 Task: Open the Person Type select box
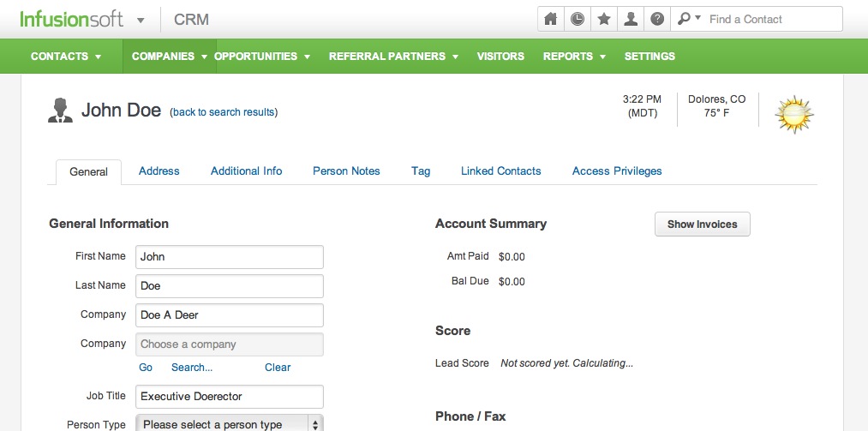(x=230, y=424)
